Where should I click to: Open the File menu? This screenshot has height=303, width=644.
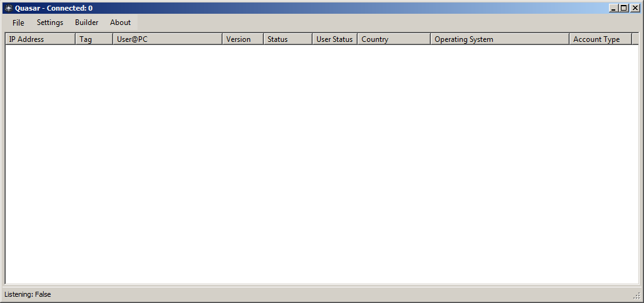click(x=18, y=22)
